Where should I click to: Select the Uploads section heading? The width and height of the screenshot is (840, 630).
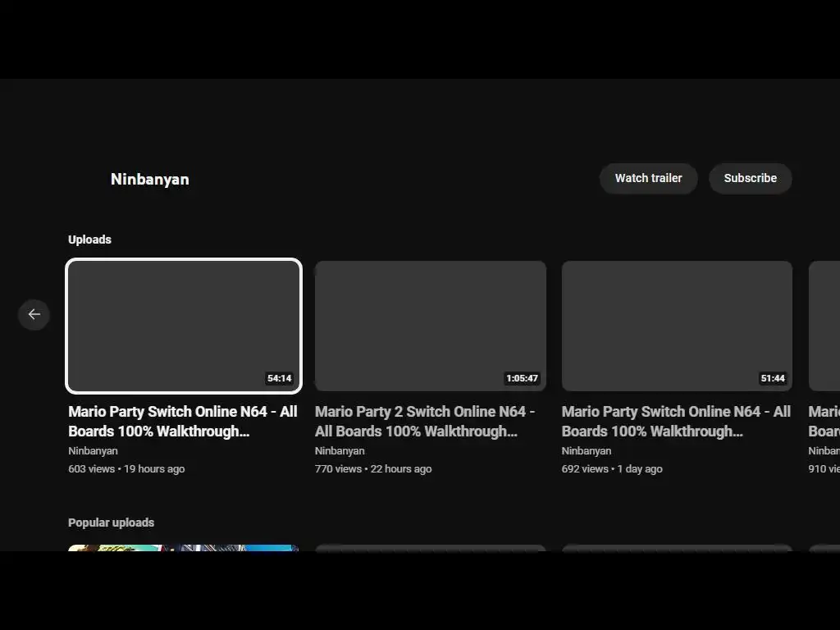click(89, 240)
